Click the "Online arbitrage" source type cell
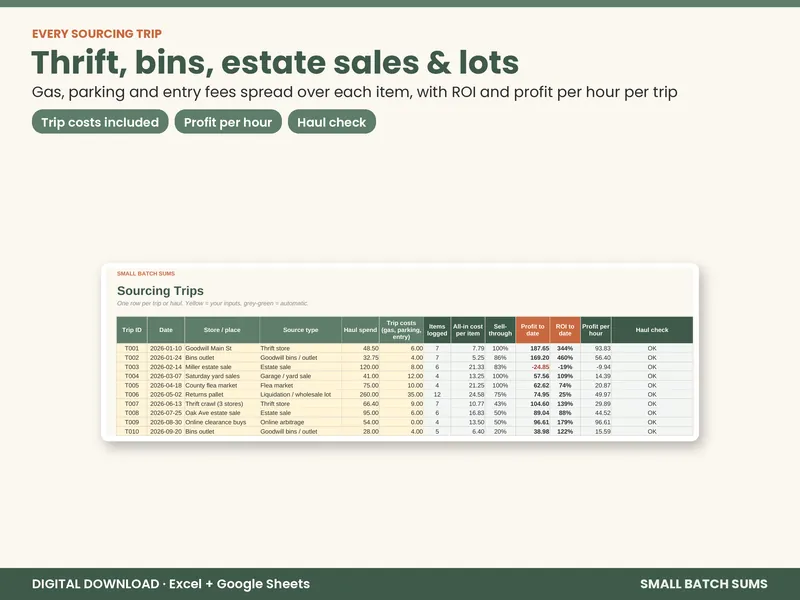Image resolution: width=800 pixels, height=600 pixels. (301, 422)
